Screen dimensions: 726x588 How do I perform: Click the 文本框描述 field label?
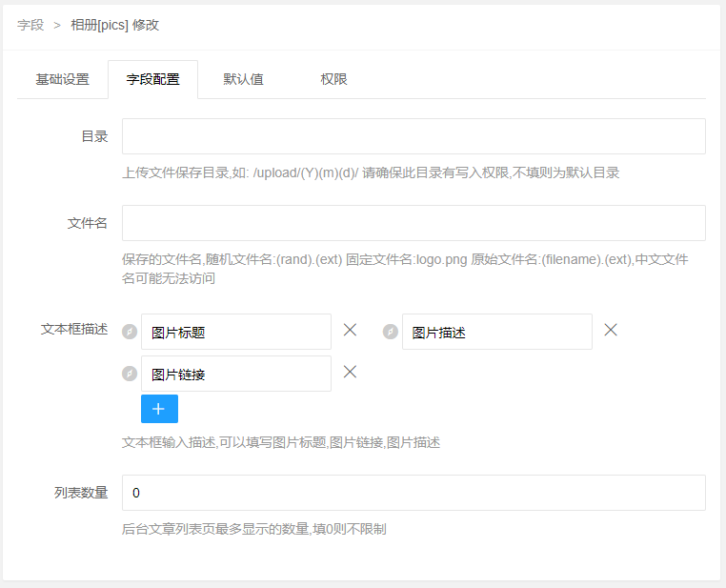point(74,329)
